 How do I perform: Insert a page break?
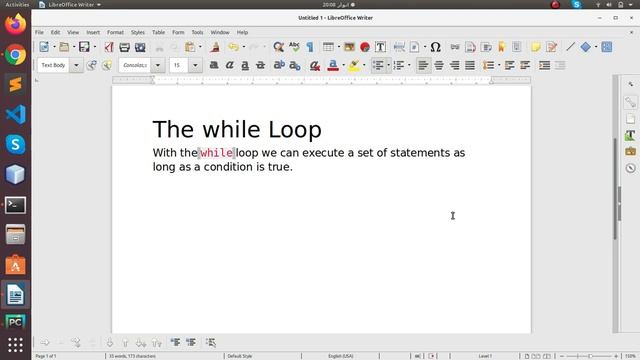pyautogui.click(x=399, y=47)
